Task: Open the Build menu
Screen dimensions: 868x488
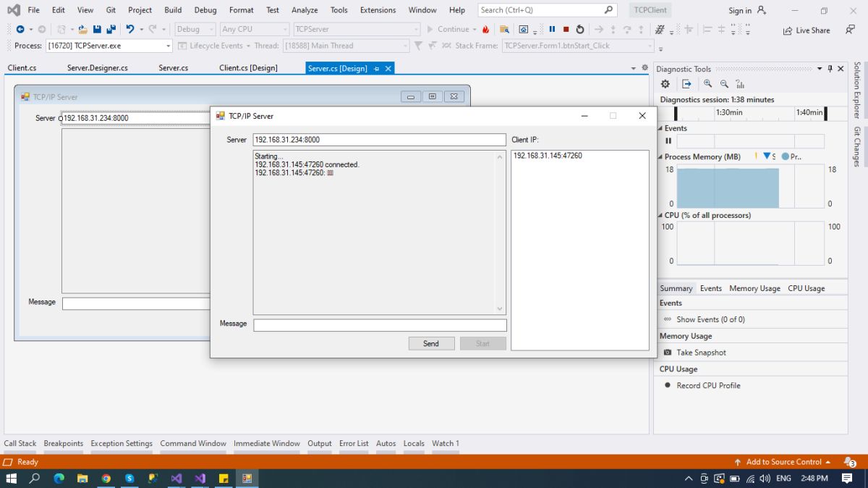Action: click(x=173, y=10)
